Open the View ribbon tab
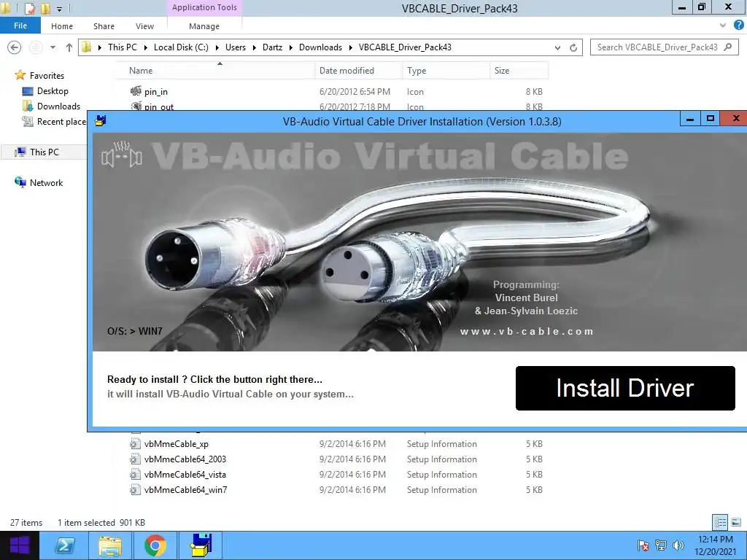The height and width of the screenshot is (560, 747). click(144, 26)
